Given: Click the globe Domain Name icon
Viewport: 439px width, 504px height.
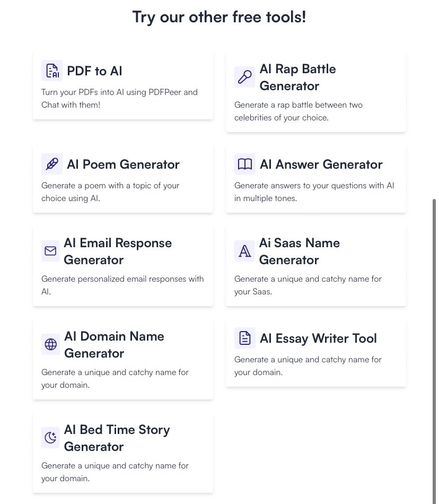Looking at the screenshot, I should point(51,344).
